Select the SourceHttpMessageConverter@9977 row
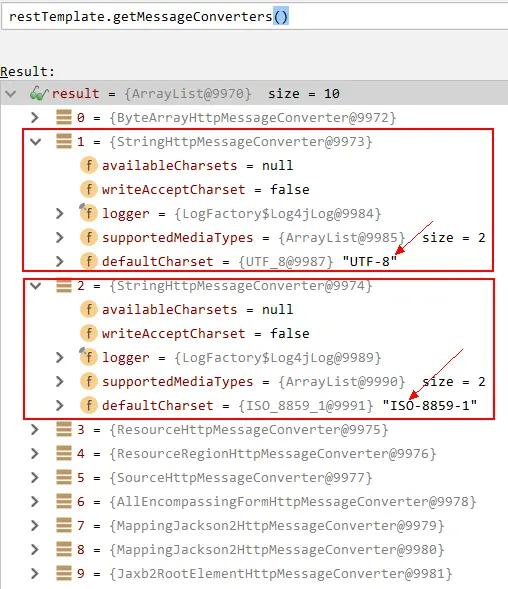508x589 pixels. pos(254,477)
